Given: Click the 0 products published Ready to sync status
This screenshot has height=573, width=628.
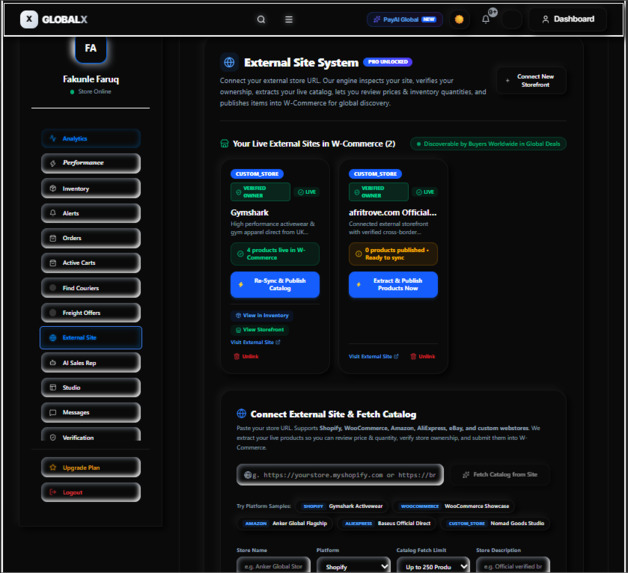Looking at the screenshot, I should click(393, 254).
